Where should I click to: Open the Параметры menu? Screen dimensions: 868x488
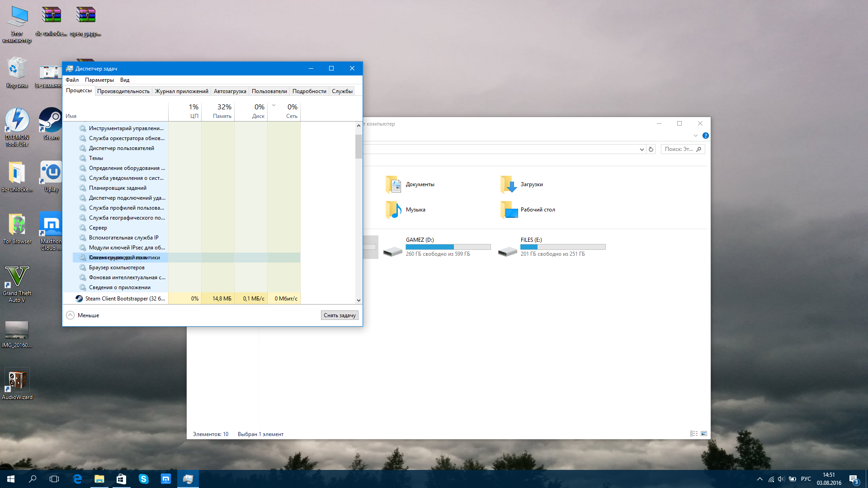point(99,80)
